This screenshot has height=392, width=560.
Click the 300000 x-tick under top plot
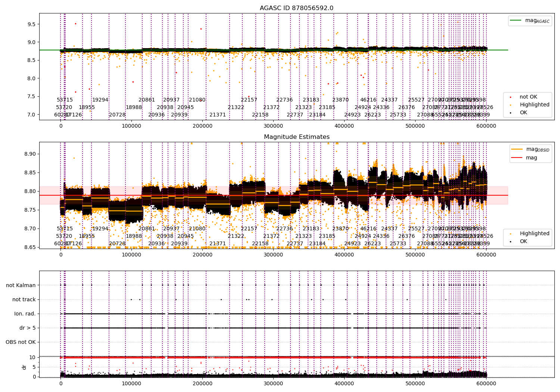(x=273, y=126)
